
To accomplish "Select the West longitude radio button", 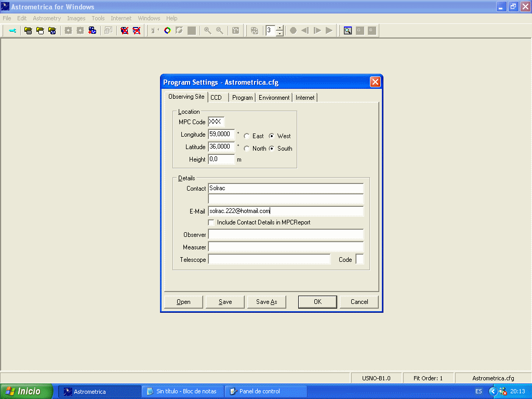I will click(271, 136).
